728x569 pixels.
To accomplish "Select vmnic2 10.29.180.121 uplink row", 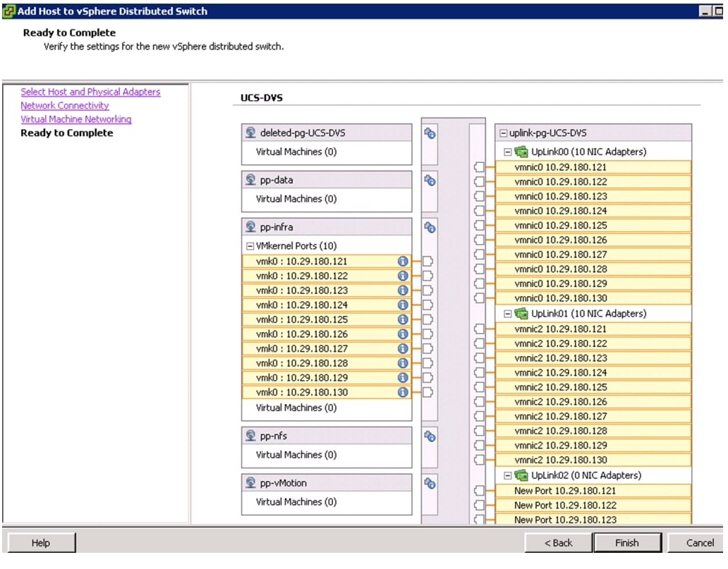I will 593,329.
